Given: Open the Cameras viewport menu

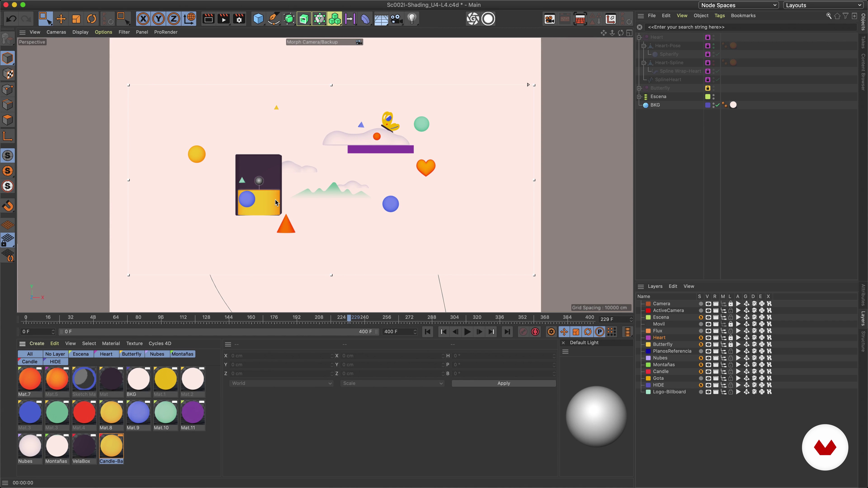Looking at the screenshot, I should pos(56,32).
